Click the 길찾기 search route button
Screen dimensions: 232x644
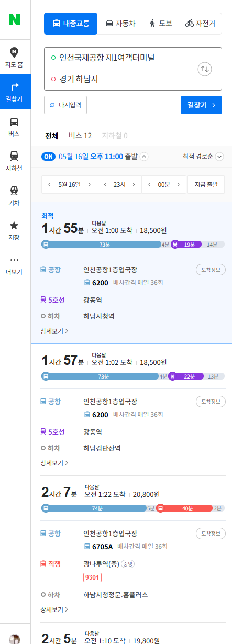click(201, 105)
